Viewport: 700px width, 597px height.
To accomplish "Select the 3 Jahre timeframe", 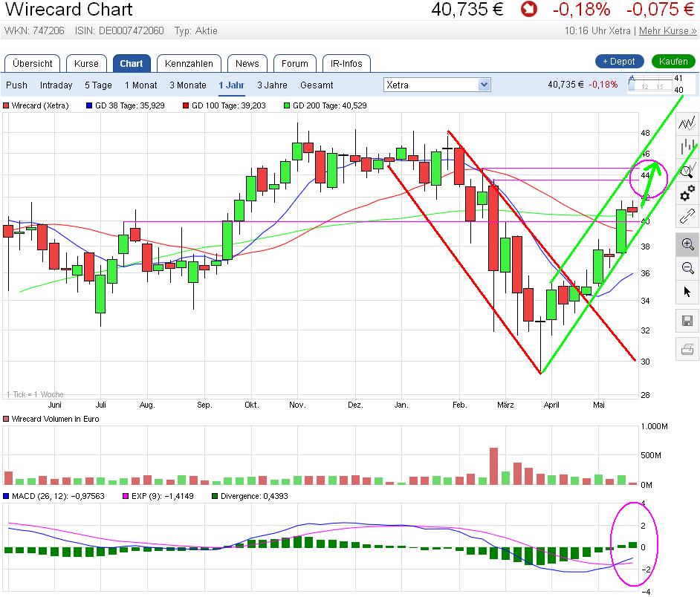I will pos(272,85).
